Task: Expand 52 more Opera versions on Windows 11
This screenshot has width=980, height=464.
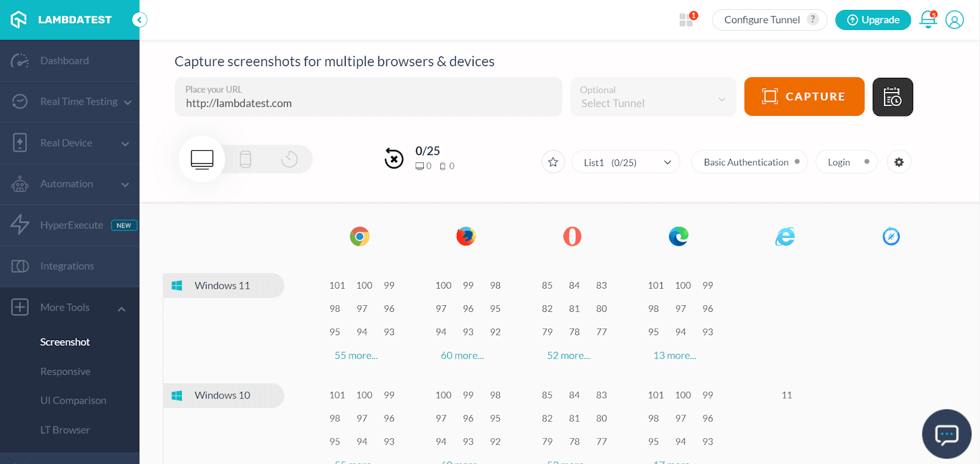Action: tap(568, 356)
